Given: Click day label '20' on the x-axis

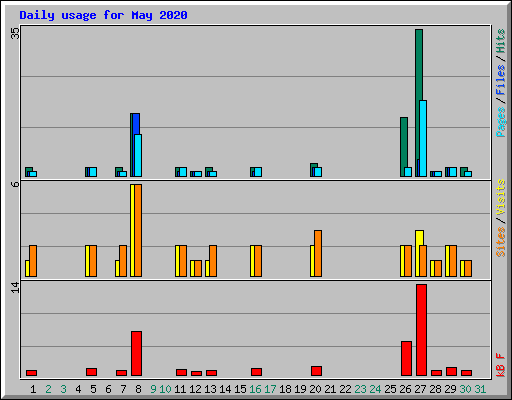Looking at the screenshot, I should [x=315, y=389].
